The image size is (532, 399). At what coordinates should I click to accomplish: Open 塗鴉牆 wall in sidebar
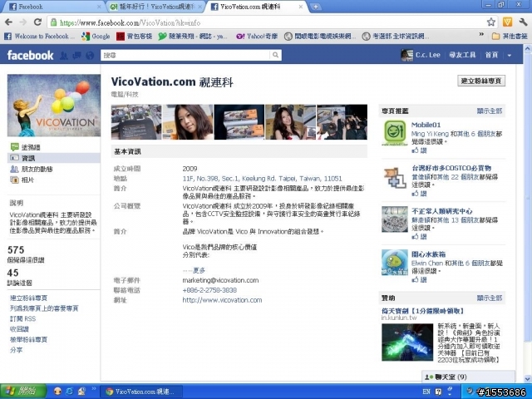[31, 147]
